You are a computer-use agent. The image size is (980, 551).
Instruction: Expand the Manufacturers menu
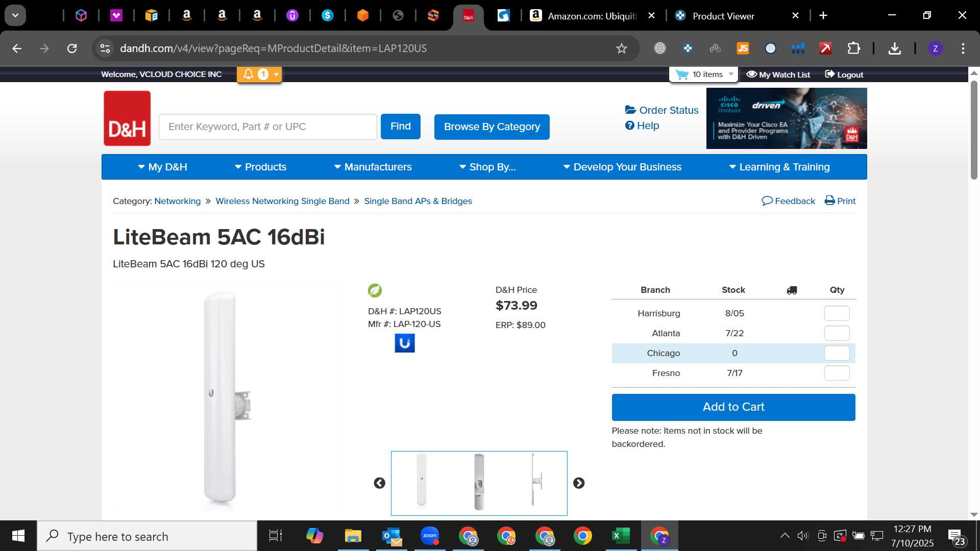click(373, 167)
